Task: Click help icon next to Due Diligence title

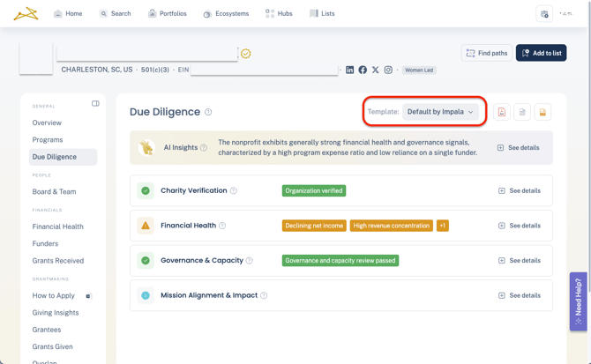Action: click(208, 112)
